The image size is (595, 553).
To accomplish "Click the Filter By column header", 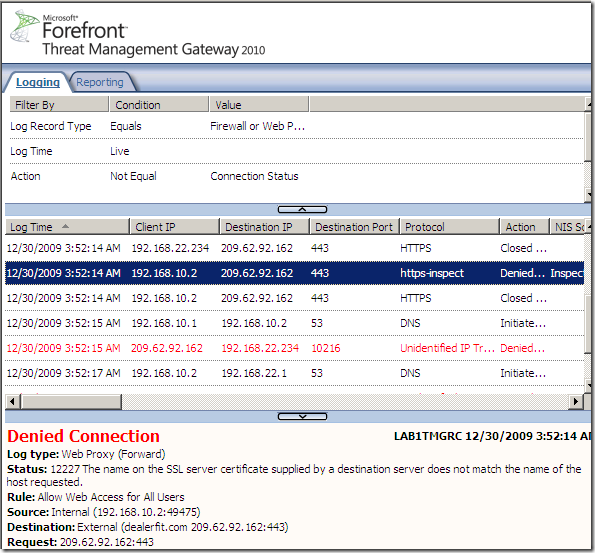I will click(x=59, y=104).
